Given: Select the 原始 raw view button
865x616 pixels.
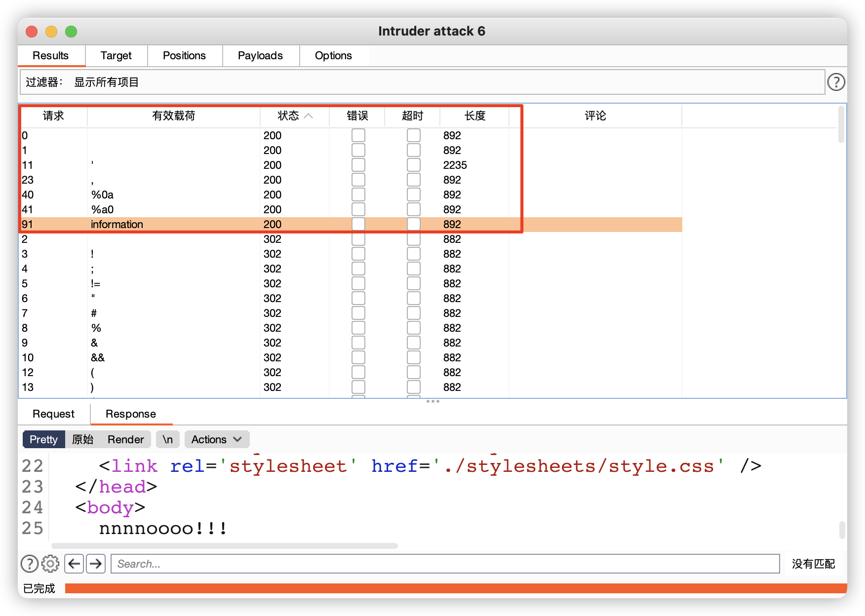Looking at the screenshot, I should pos(82,439).
